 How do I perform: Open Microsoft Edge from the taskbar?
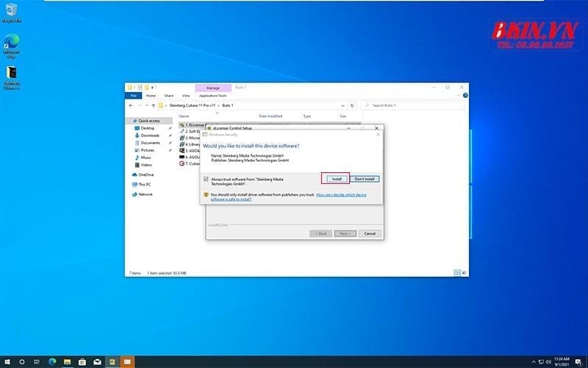click(x=52, y=362)
